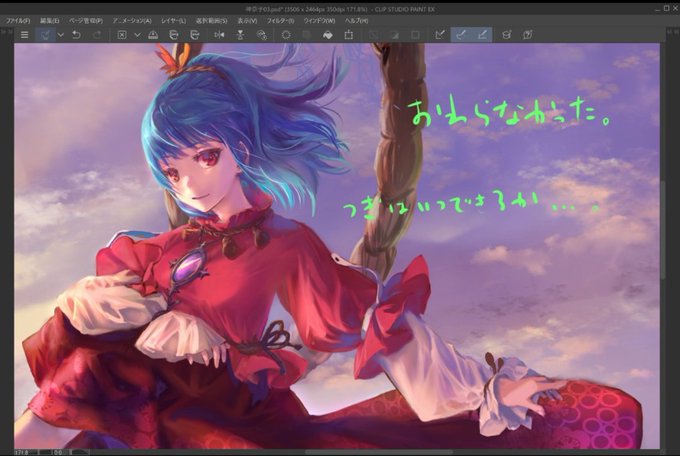The width and height of the screenshot is (680, 456).
Task: Open the ページ管理(P) menu
Action: coord(85,20)
